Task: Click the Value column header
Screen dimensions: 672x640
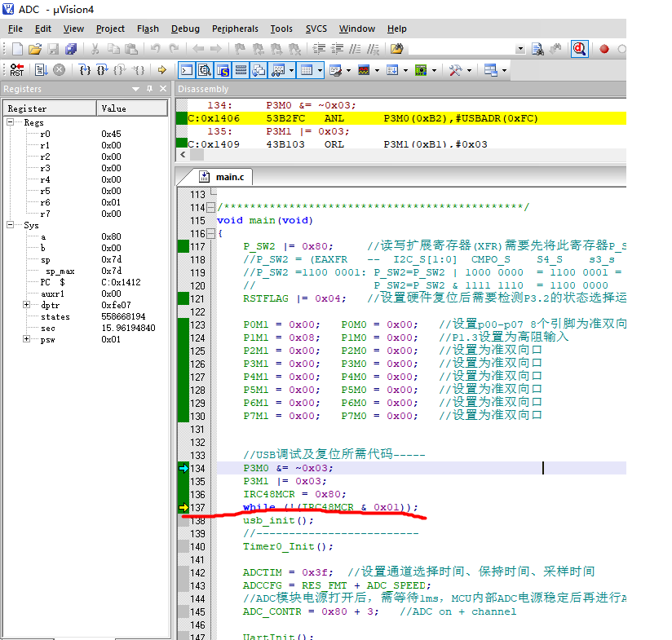Action: coord(132,108)
